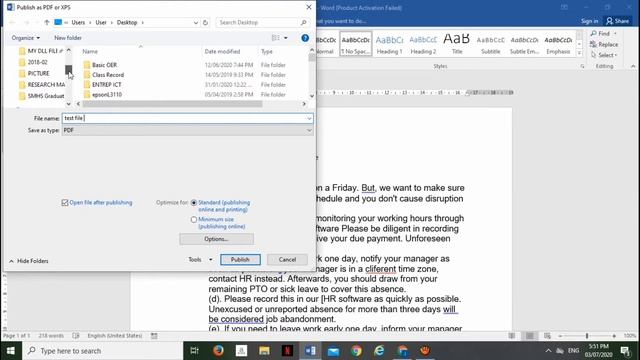Apply the Emphasis style
This screenshot has height=360, width=640.
coord(558,44)
